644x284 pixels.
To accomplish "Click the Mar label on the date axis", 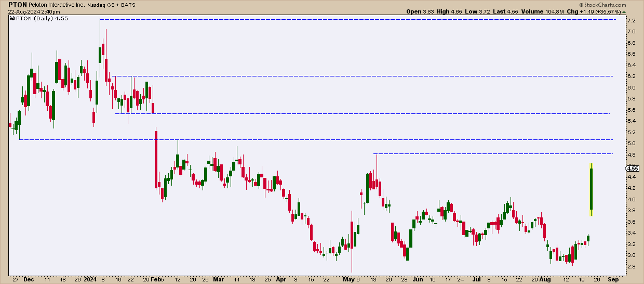I will pyautogui.click(x=219, y=279).
